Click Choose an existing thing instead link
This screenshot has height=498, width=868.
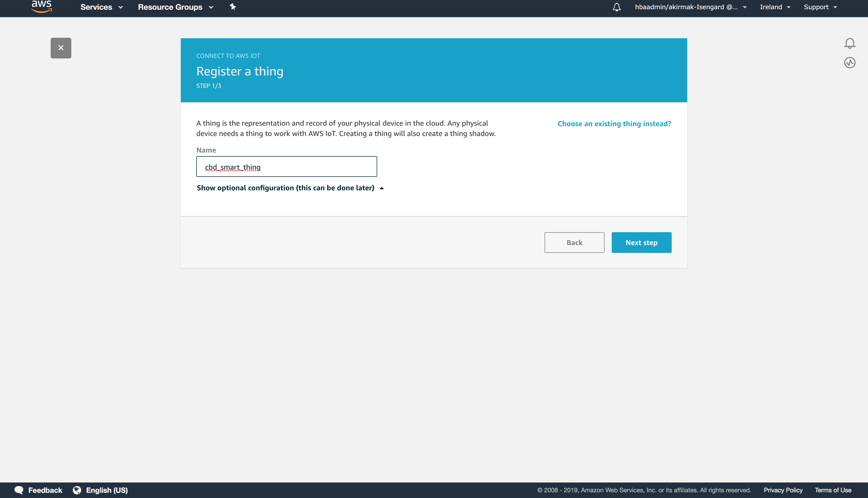(x=614, y=124)
